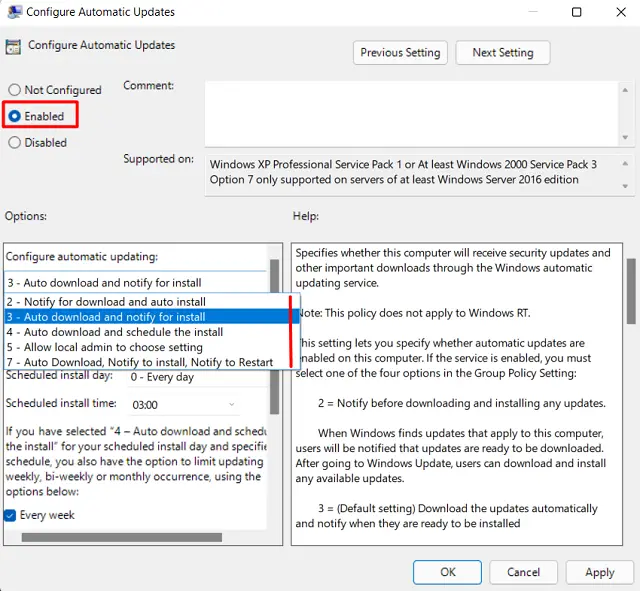
Task: Select the Not Configured radio button
Action: click(x=15, y=90)
